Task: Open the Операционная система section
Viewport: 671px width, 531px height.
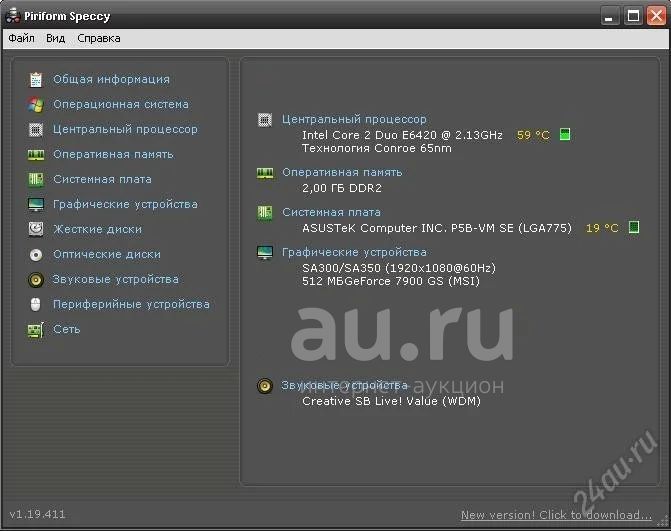Action: coord(121,104)
